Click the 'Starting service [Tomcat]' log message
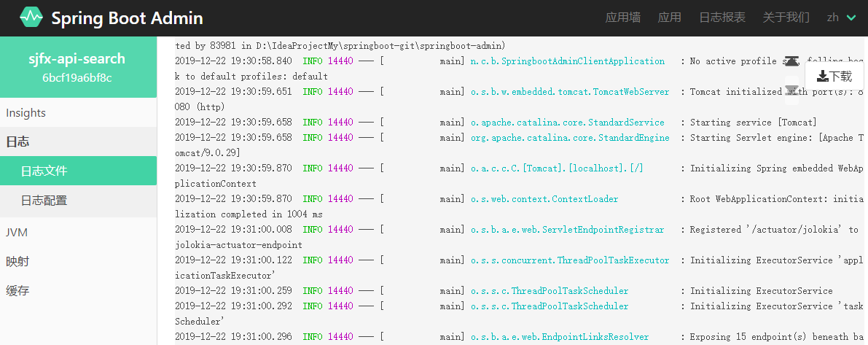 tap(754, 123)
